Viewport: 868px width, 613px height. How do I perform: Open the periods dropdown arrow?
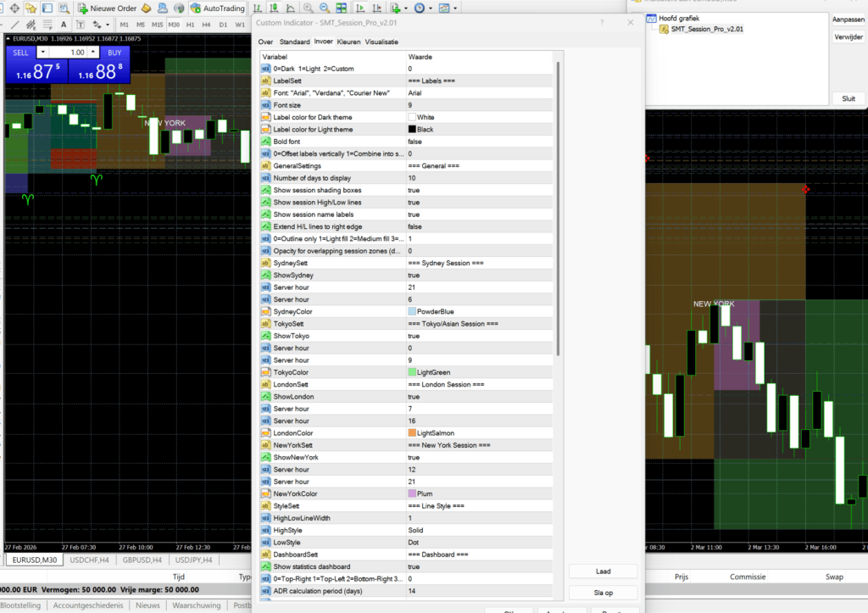(430, 8)
